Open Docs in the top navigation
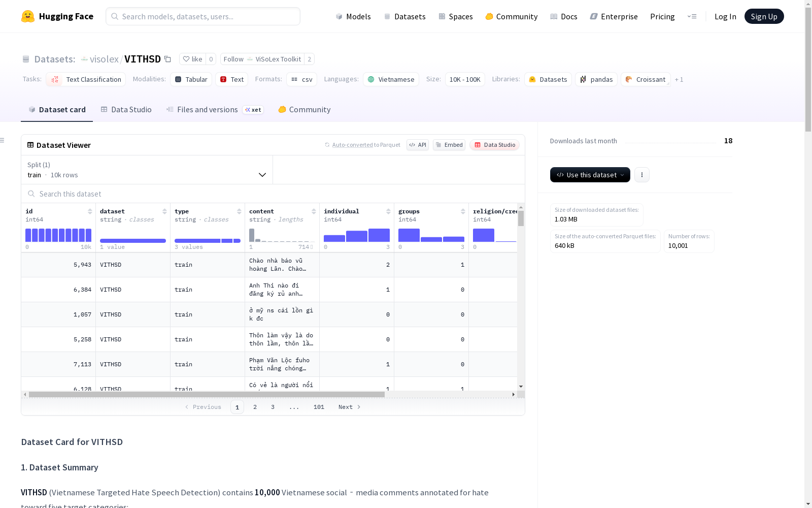The width and height of the screenshot is (812, 508). pyautogui.click(x=563, y=16)
